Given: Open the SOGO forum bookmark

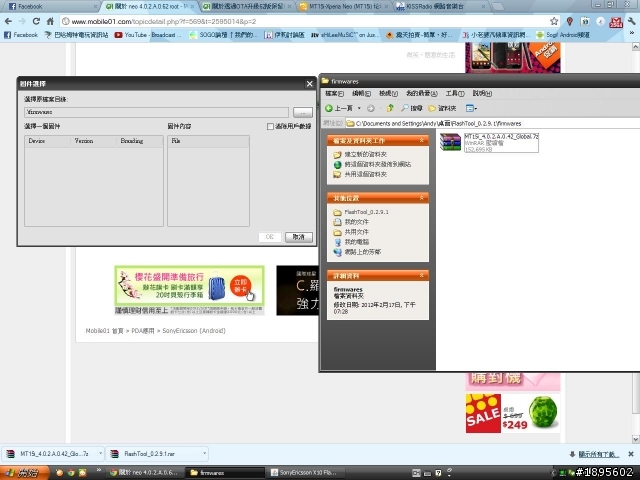Looking at the screenshot, I should (x=223, y=35).
